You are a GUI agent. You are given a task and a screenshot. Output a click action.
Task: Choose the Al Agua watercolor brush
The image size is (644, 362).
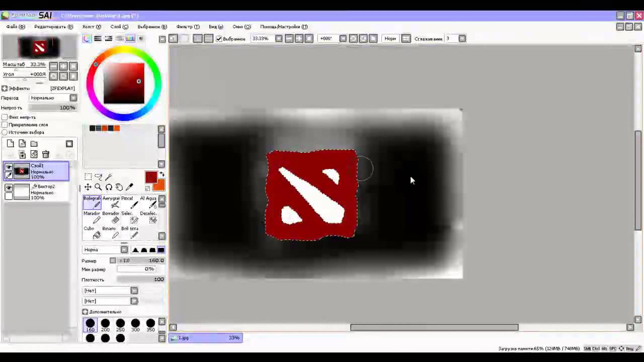pyautogui.click(x=148, y=202)
